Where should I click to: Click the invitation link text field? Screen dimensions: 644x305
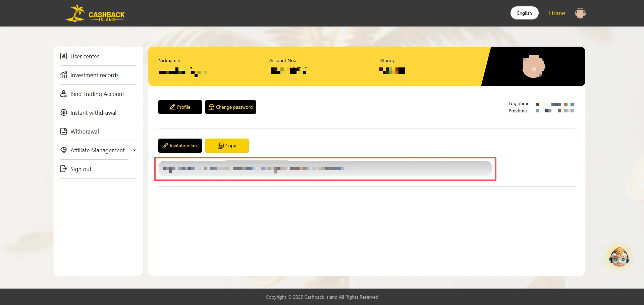(x=325, y=169)
